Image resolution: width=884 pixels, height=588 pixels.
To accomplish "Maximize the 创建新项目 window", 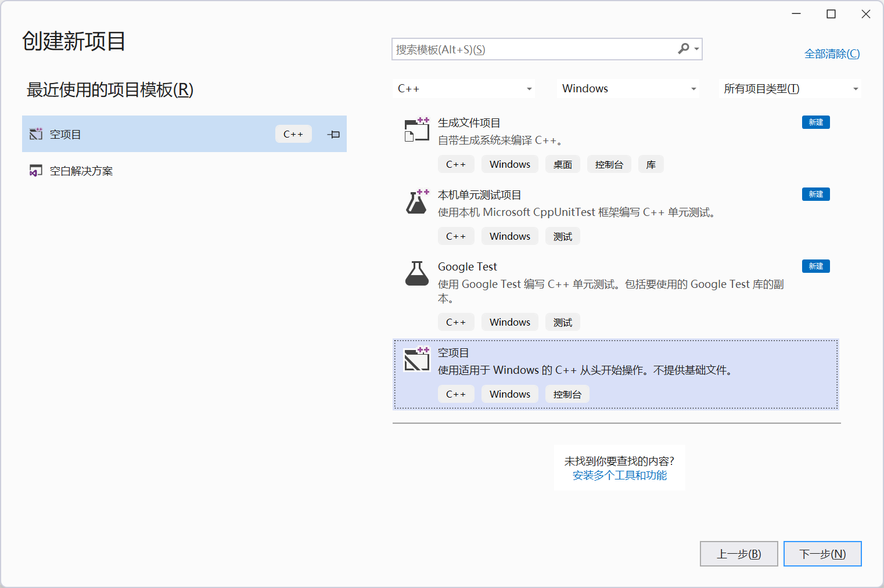I will pyautogui.click(x=831, y=14).
